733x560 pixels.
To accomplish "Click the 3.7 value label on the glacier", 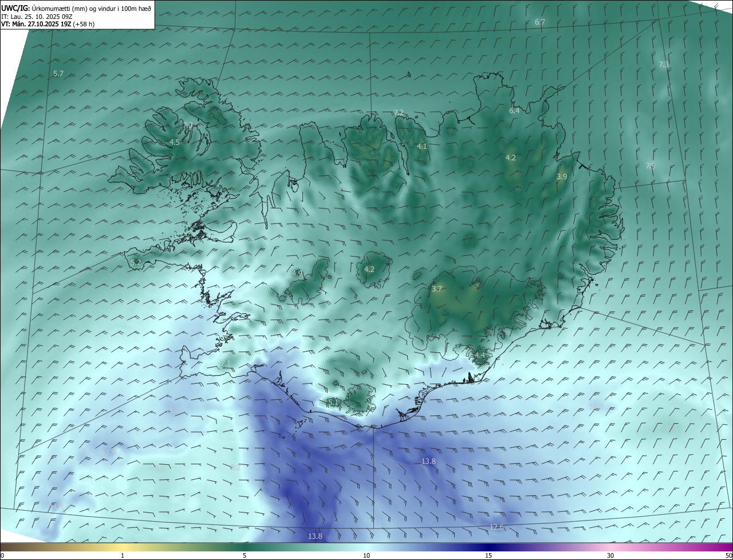I will pos(436,289).
